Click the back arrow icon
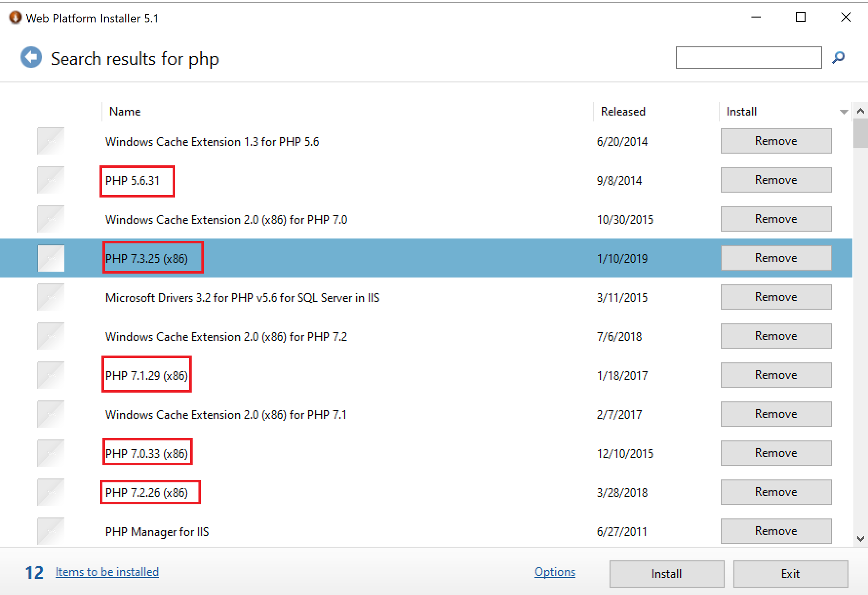The height and width of the screenshot is (595, 868). tap(31, 58)
